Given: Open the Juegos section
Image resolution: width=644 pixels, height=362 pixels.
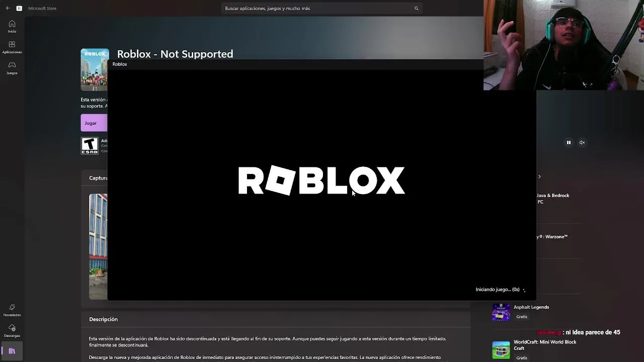Looking at the screenshot, I should pos(12,68).
